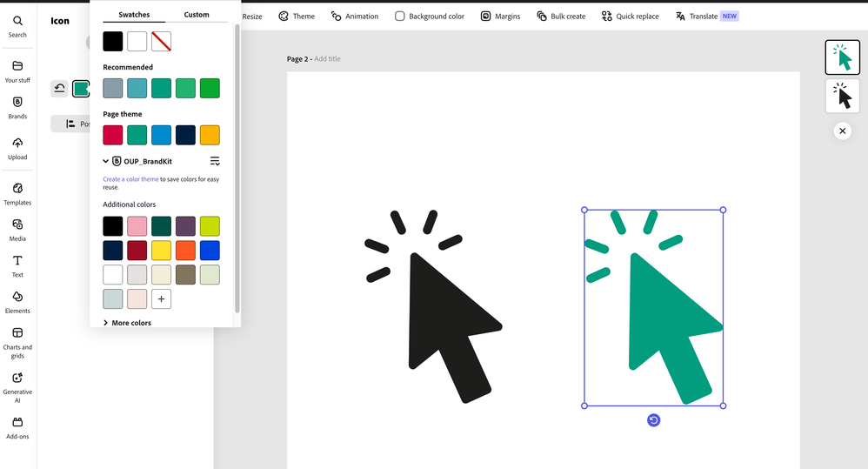Collapse the OUP_BrandKit section
Viewport: 868px width, 469px height.
pyautogui.click(x=106, y=161)
